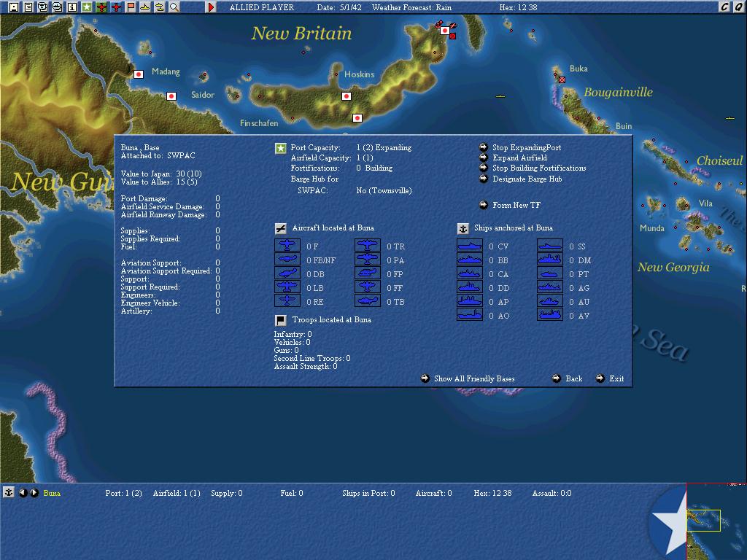Click the 'Attached to: SWPAC' text
The width and height of the screenshot is (747, 560).
point(158,156)
